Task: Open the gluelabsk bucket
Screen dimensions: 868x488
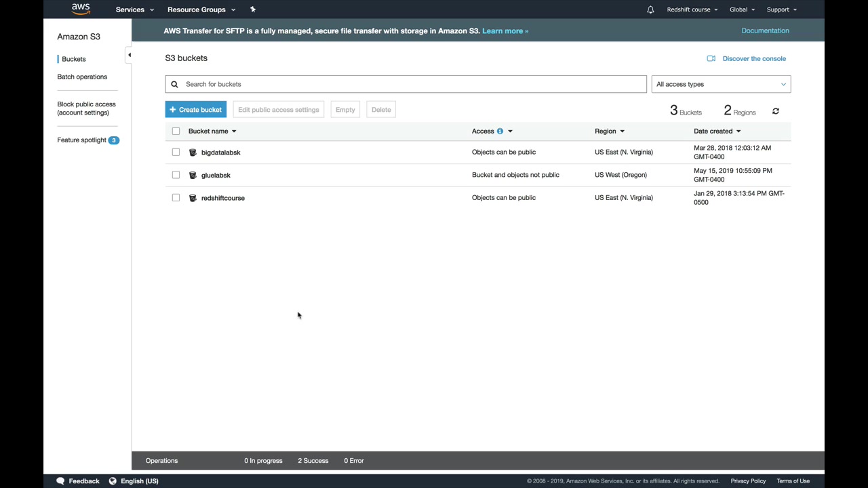Action: pyautogui.click(x=216, y=175)
